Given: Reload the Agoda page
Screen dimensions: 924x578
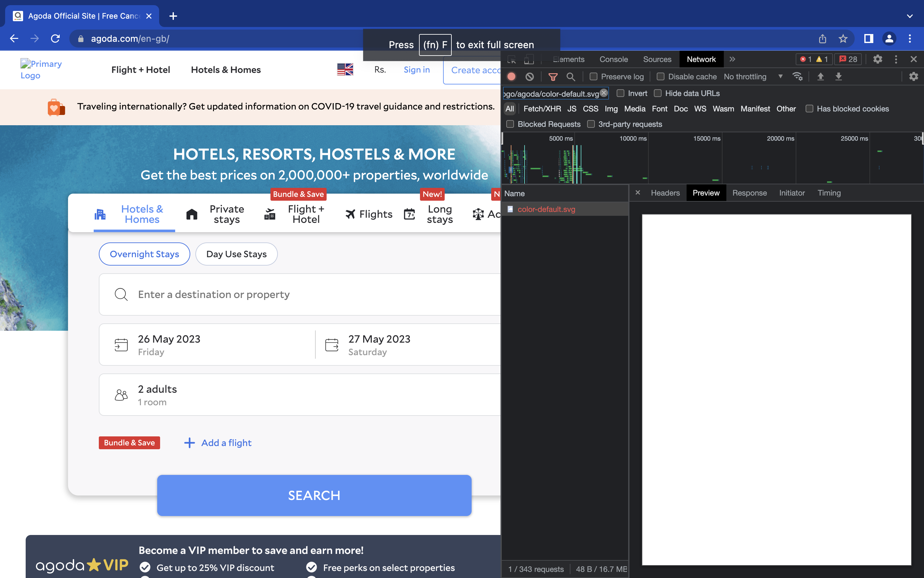Looking at the screenshot, I should pyautogui.click(x=56, y=39).
